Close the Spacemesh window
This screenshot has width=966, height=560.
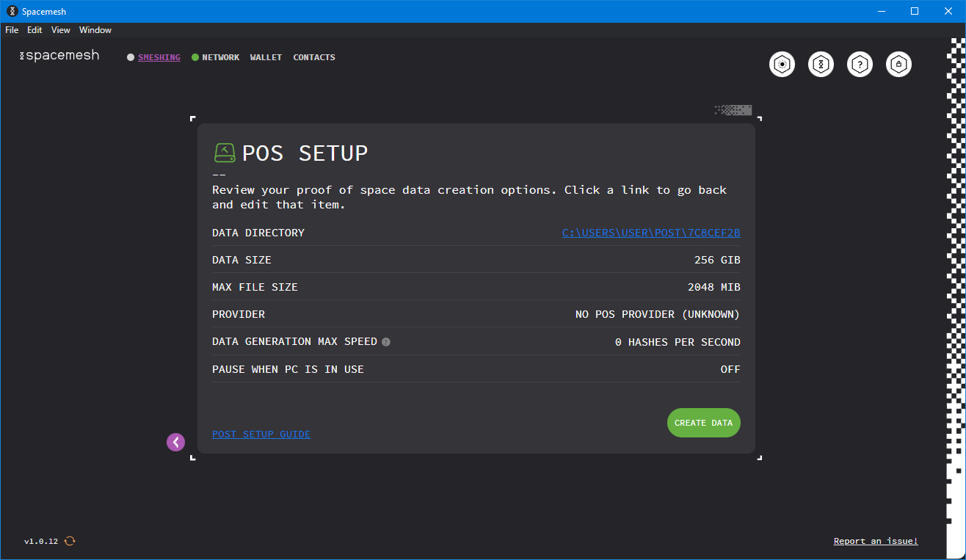coord(948,11)
